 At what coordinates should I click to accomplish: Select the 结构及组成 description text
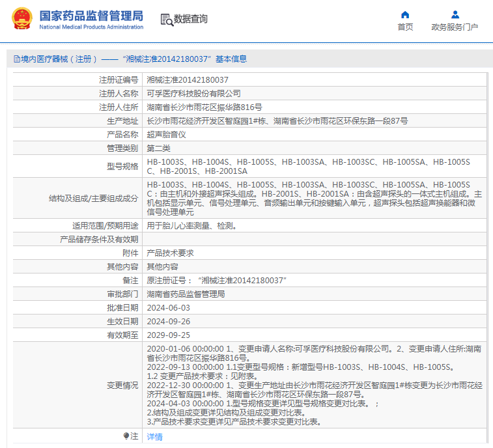point(315,199)
